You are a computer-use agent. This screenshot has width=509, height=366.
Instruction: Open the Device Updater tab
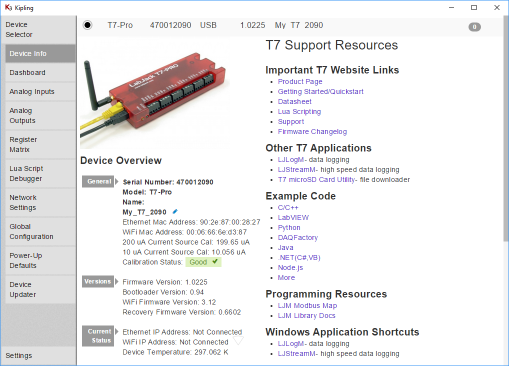coord(40,289)
